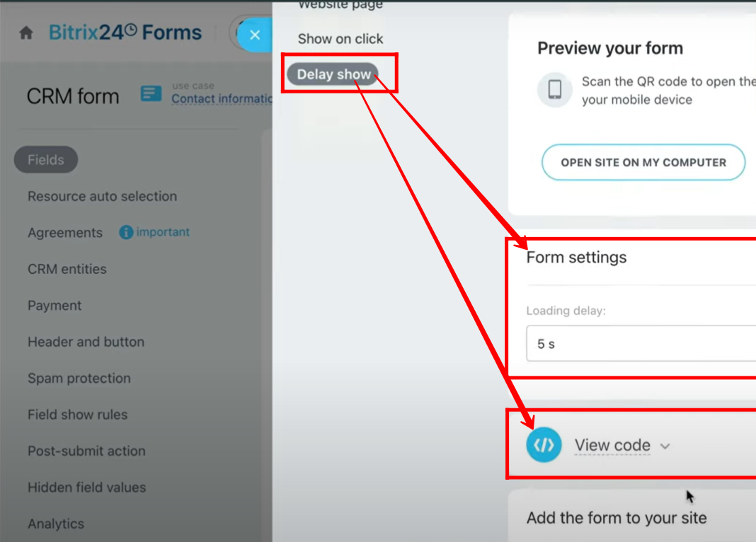Click Open Site On My Computer button

tap(643, 162)
